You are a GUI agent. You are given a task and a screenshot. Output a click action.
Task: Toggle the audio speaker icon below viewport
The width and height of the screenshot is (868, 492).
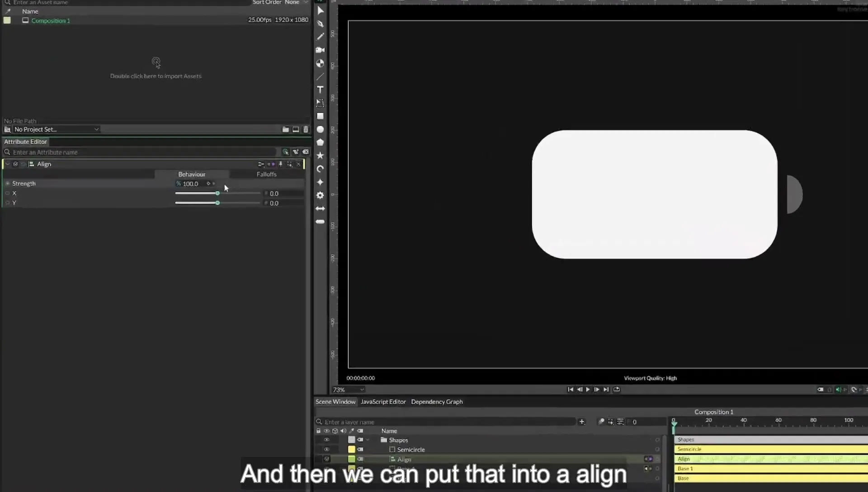click(838, 389)
